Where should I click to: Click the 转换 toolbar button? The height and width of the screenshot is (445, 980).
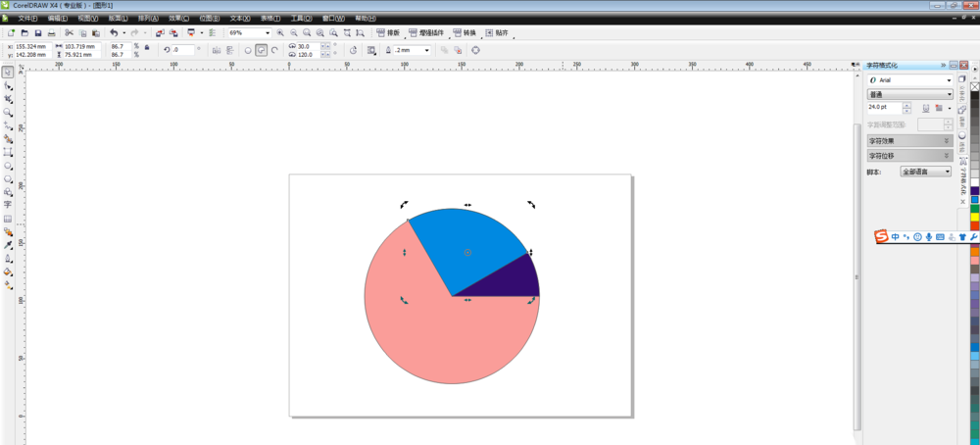(x=465, y=32)
